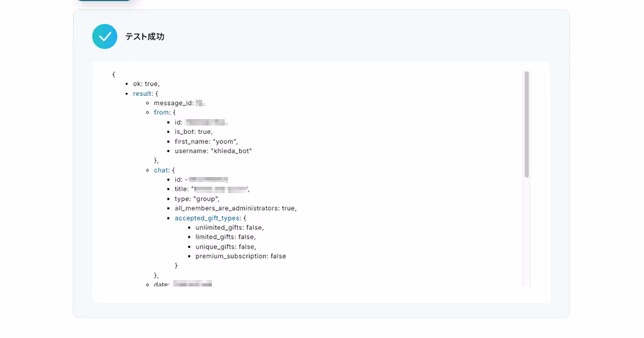Select the date line at bottom

[x=183, y=284]
